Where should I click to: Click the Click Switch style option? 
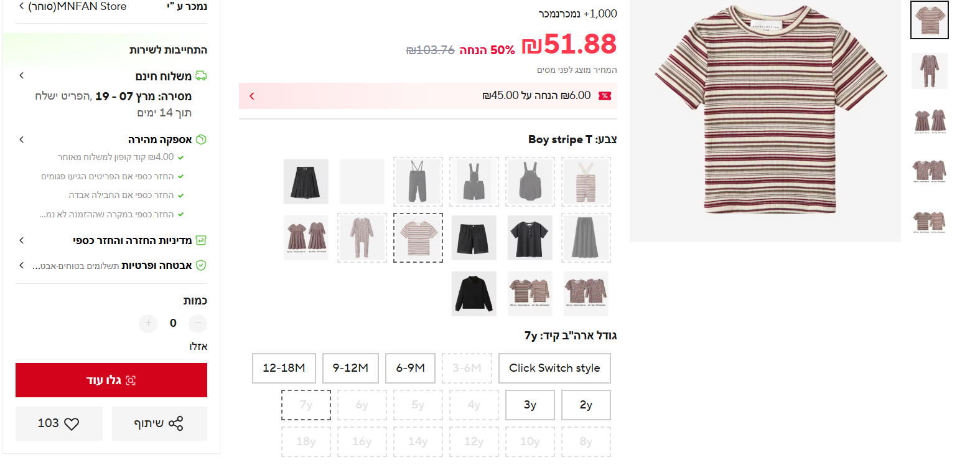pos(554,368)
